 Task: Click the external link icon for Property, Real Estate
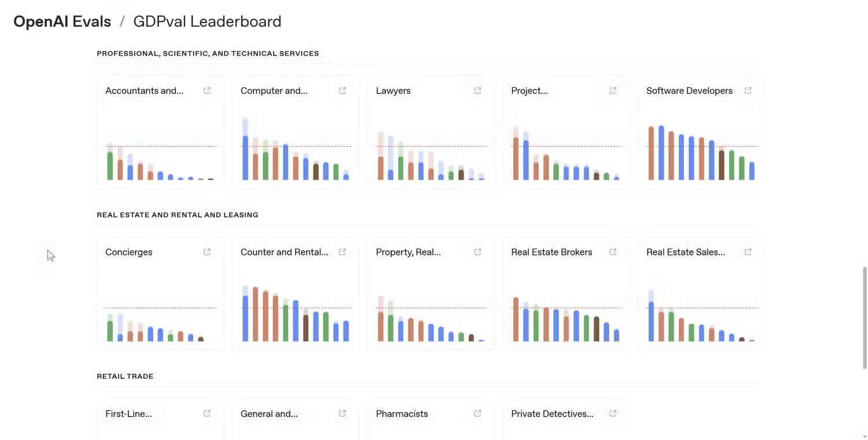coord(477,252)
